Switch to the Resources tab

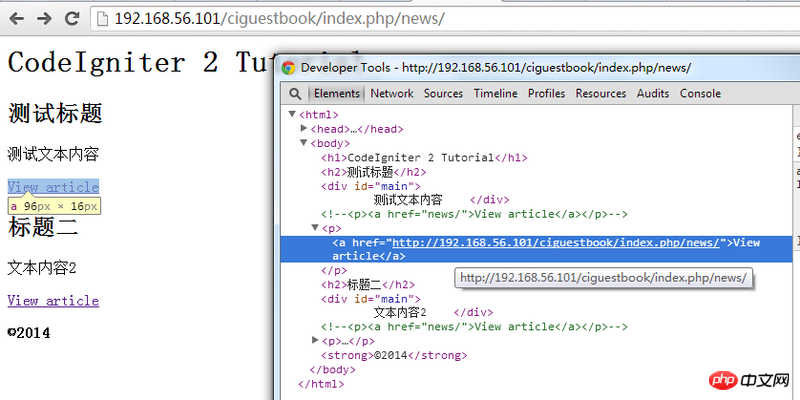pos(601,93)
